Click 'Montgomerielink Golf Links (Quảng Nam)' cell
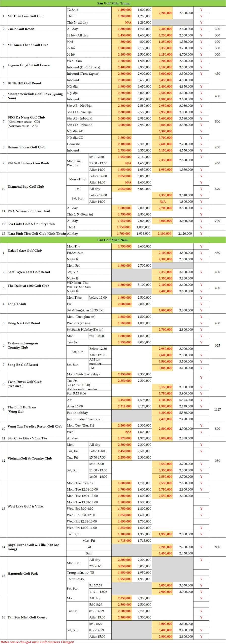 tap(37, 96)
